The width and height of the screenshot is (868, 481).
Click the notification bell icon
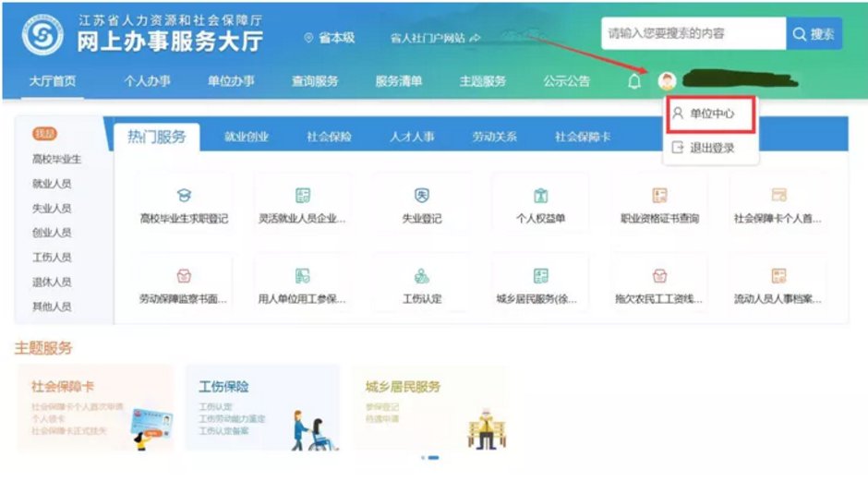(x=634, y=81)
